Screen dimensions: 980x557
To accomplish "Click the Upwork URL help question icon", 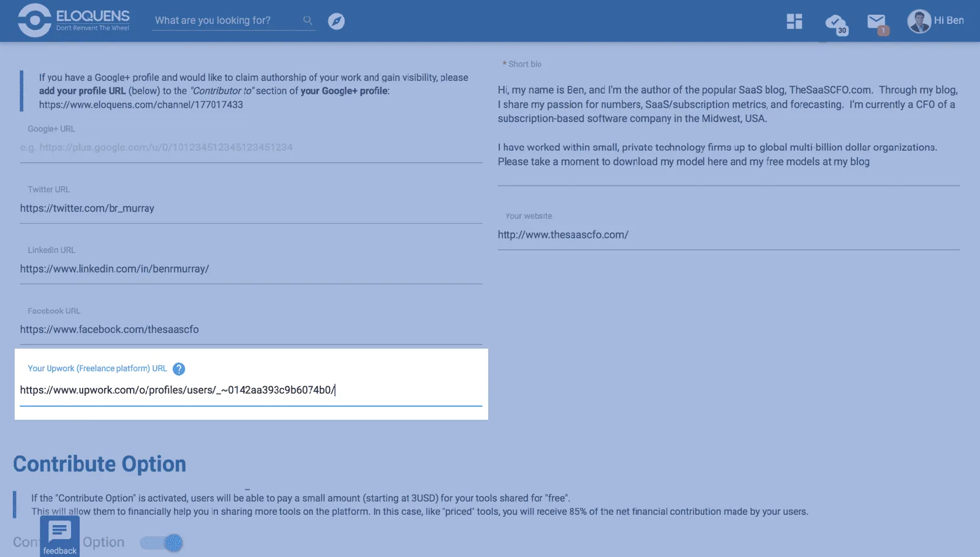I will pyautogui.click(x=179, y=369).
